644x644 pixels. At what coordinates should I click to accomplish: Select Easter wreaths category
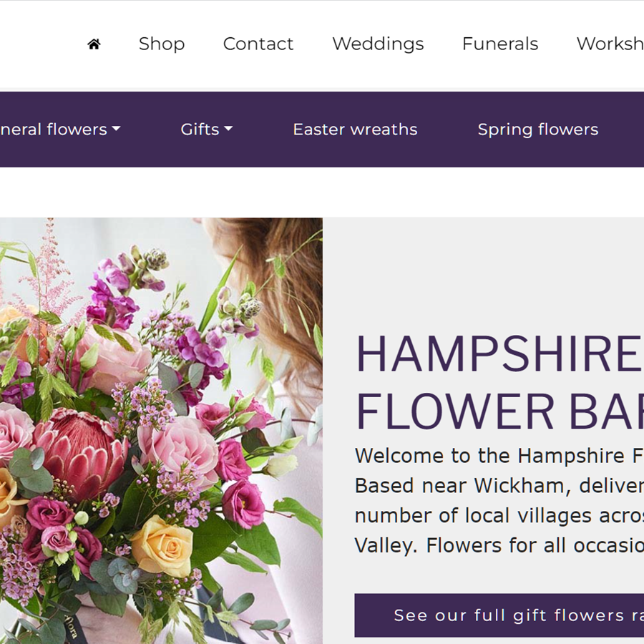coord(355,130)
